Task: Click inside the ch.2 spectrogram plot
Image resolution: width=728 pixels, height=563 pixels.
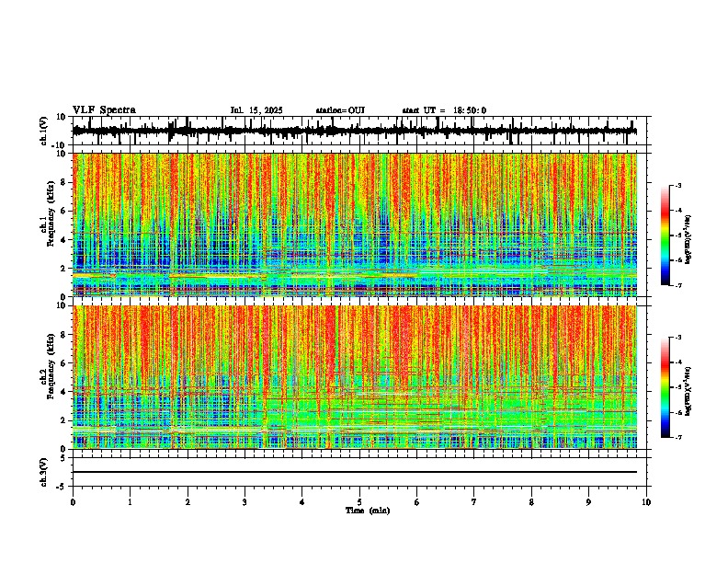Action: (x=354, y=377)
